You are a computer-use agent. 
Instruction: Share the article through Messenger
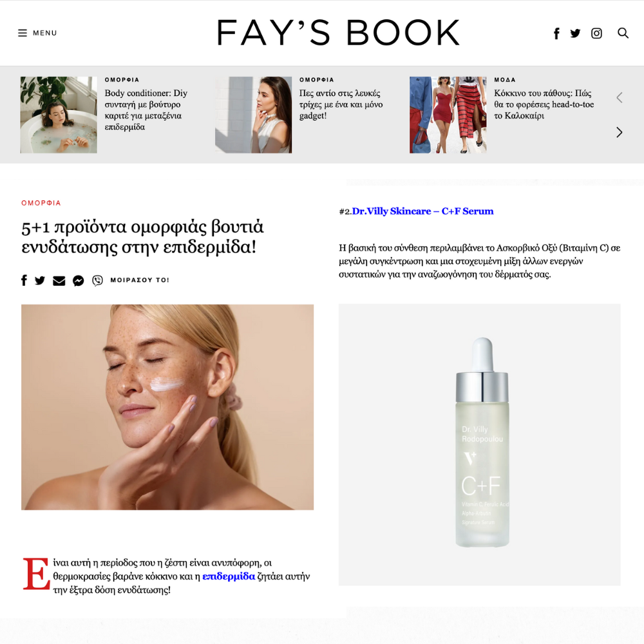coord(79,281)
